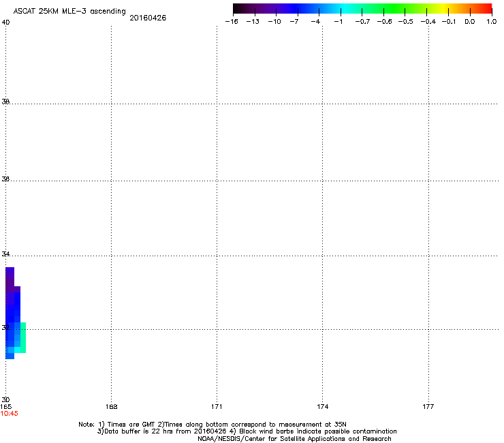
Task: Click the longitude label 177
Action: 428,407
